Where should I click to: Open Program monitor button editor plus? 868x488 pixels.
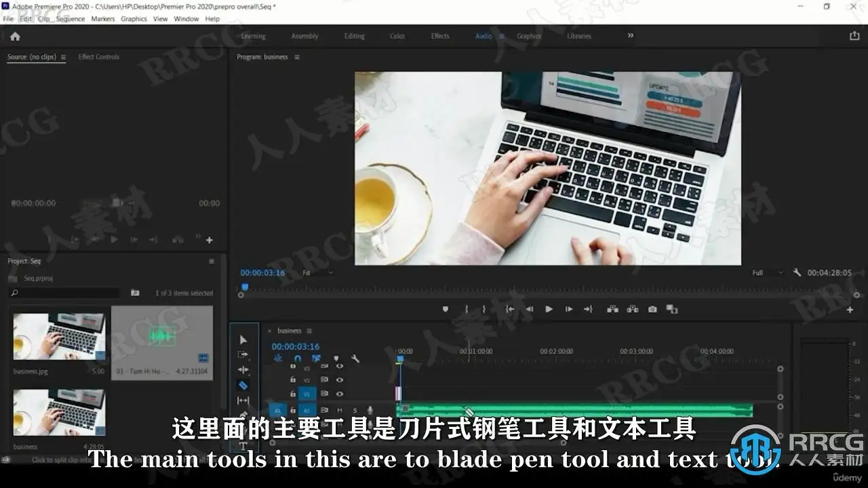coord(850,310)
